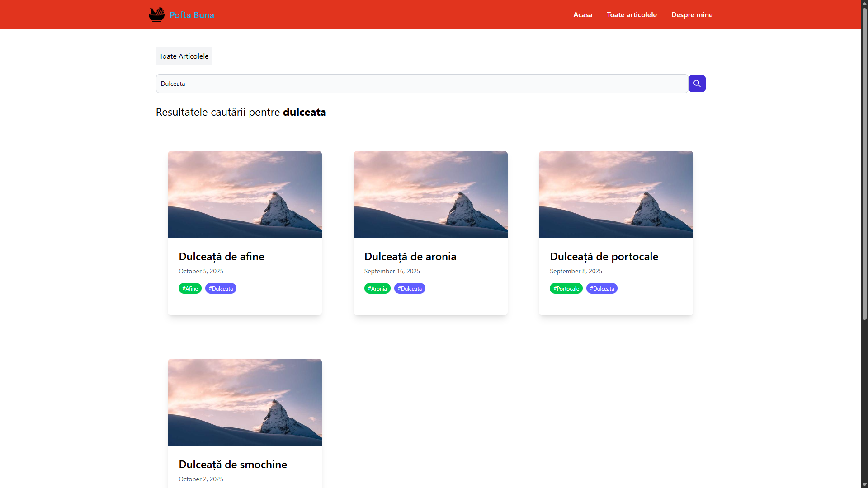Click the Dulceață de afine title
Viewport: 868px width, 488px height.
pyautogui.click(x=221, y=257)
